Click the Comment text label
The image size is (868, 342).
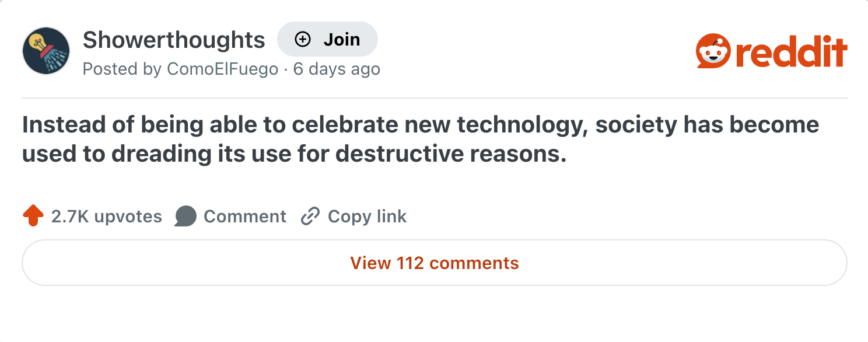tap(244, 217)
